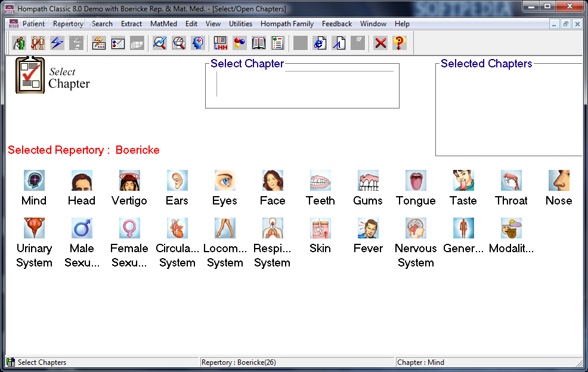Select the Nose chapter
This screenshot has width=588, height=372.
559,181
